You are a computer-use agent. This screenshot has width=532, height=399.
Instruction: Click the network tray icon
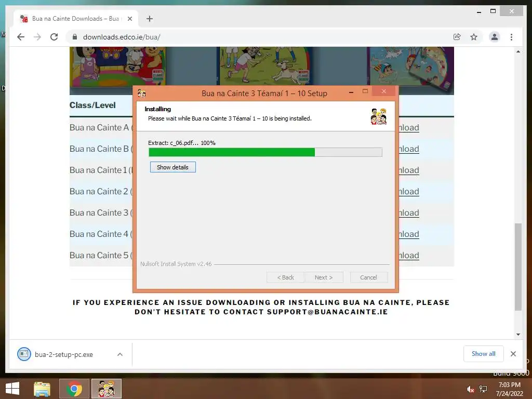click(484, 389)
